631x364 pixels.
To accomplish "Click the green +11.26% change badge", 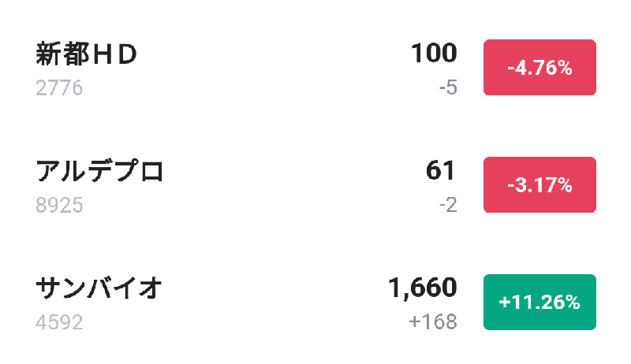I will 540,302.
